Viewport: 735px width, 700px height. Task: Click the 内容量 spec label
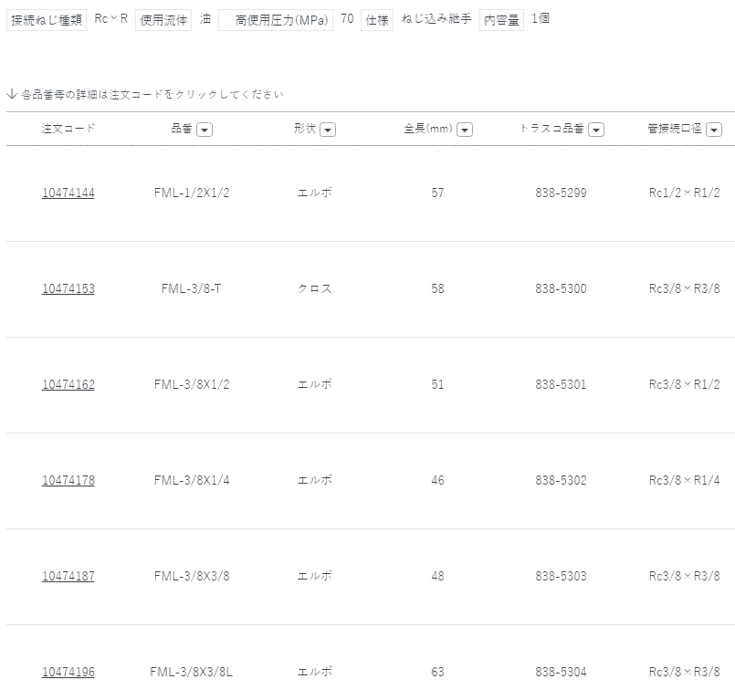click(x=501, y=20)
